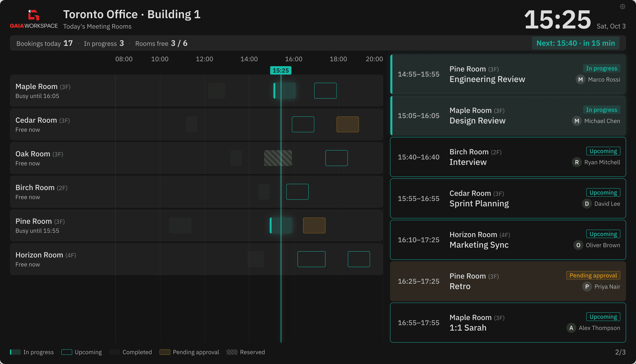The width and height of the screenshot is (636, 364).
Task: Click the 16:00 timeline hour label
Action: click(x=294, y=59)
